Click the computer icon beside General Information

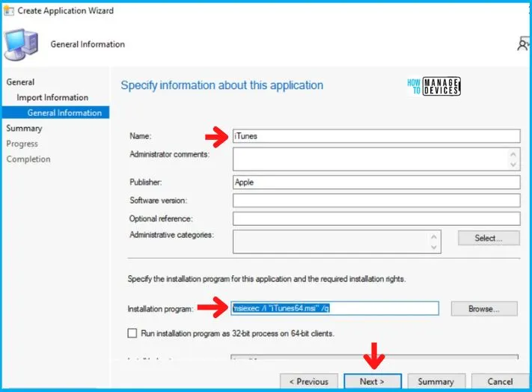[22, 44]
